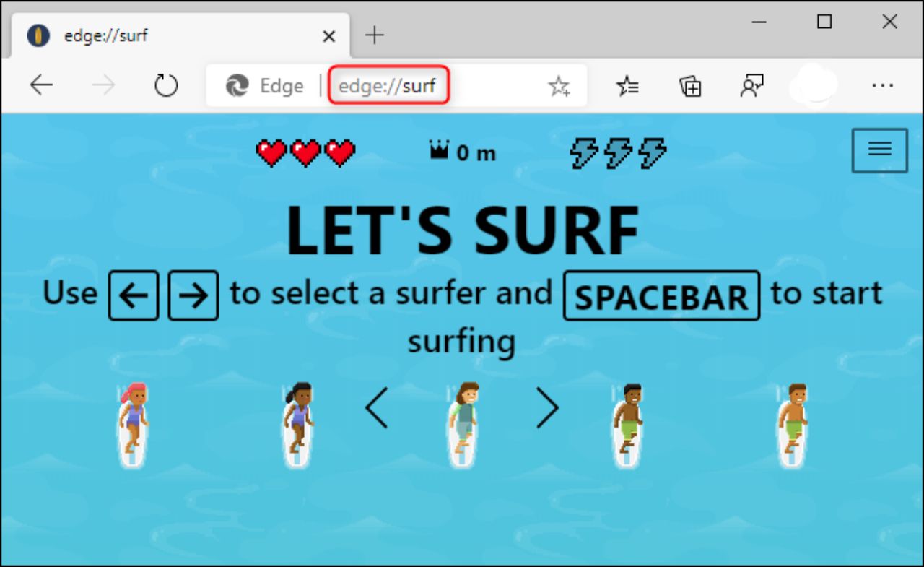924x567 pixels.
Task: Choose the center surfer in teal shirt
Action: click(463, 425)
